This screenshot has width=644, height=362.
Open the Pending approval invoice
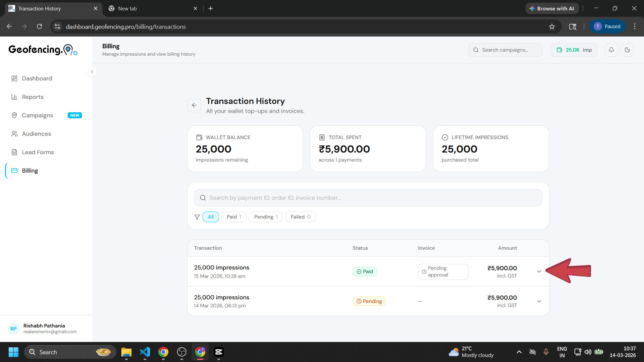coord(443,271)
